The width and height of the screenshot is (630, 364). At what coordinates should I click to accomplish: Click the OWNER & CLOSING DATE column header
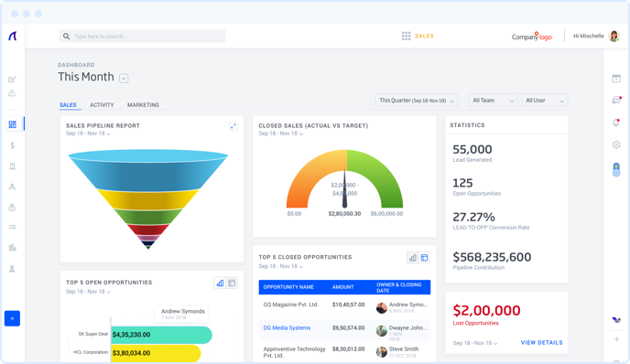click(399, 287)
